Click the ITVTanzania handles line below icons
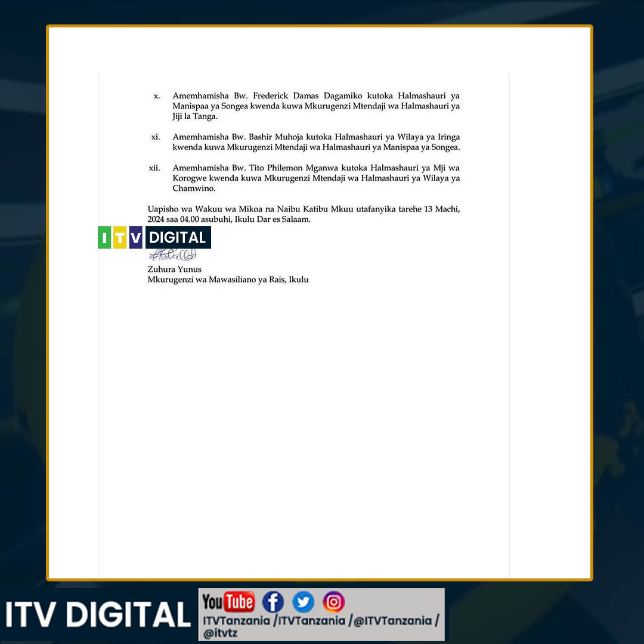 321,621
